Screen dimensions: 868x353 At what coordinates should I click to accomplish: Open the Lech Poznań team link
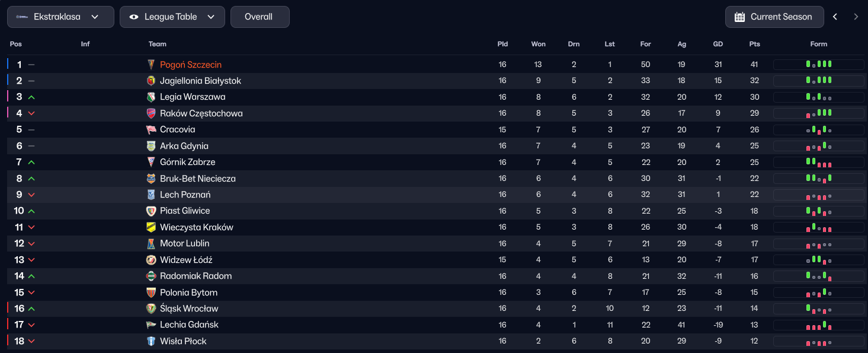click(185, 195)
